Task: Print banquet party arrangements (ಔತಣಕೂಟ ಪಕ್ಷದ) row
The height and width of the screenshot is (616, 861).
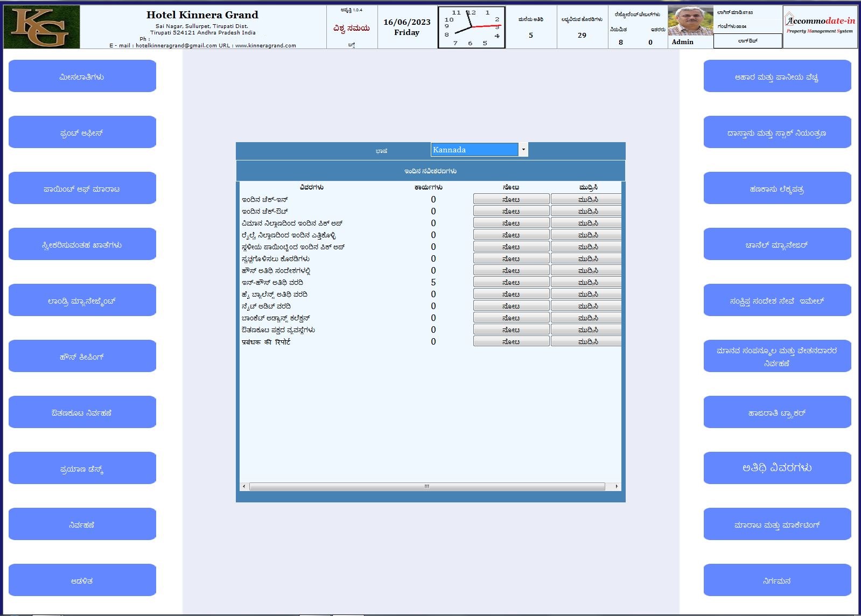Action: click(x=586, y=330)
